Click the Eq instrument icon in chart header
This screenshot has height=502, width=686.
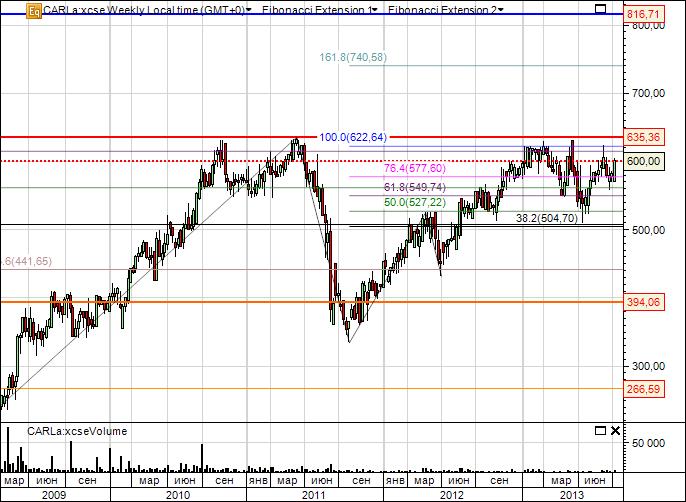point(34,11)
